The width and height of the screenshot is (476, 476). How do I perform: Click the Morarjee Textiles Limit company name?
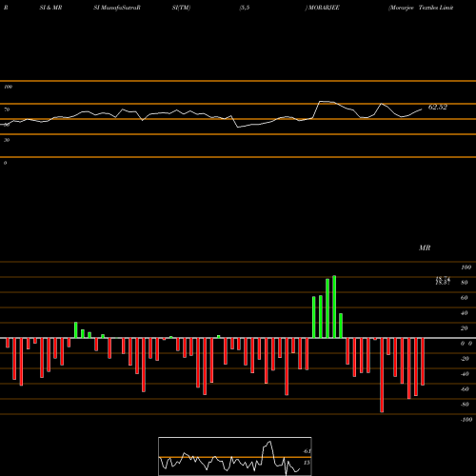click(421, 8)
